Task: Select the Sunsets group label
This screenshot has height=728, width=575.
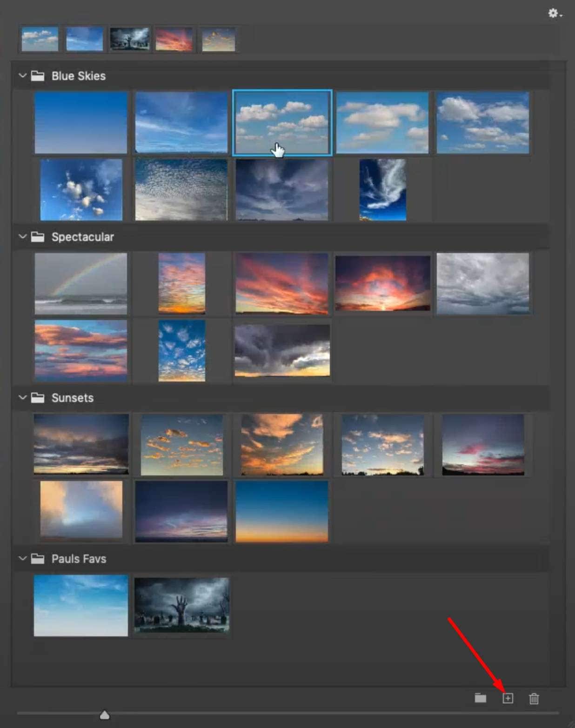Action: (x=73, y=398)
